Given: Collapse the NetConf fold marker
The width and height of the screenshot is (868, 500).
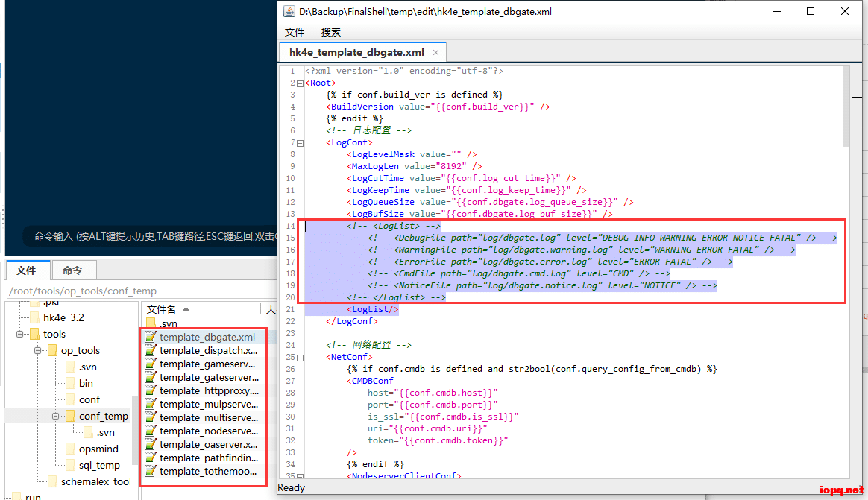Looking at the screenshot, I should pyautogui.click(x=300, y=358).
